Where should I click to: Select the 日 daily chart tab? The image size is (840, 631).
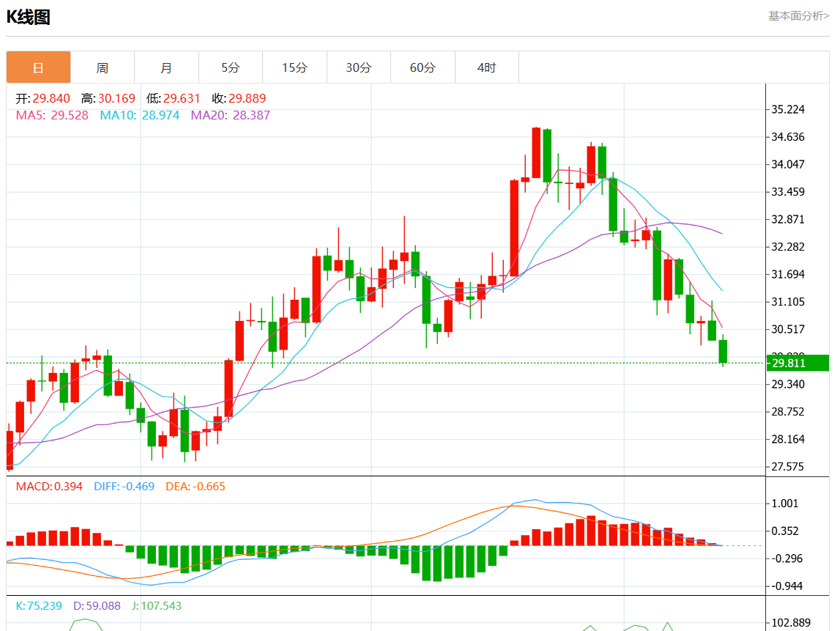38,67
